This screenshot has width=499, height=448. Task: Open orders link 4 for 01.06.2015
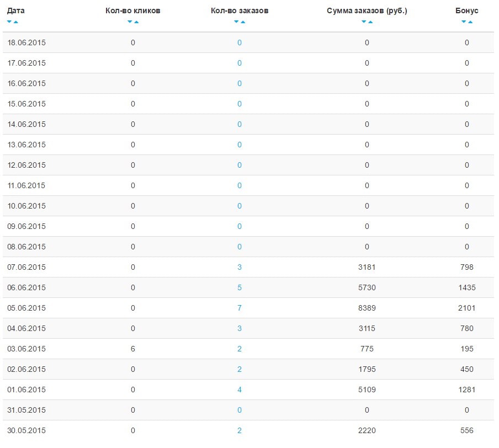coord(240,390)
